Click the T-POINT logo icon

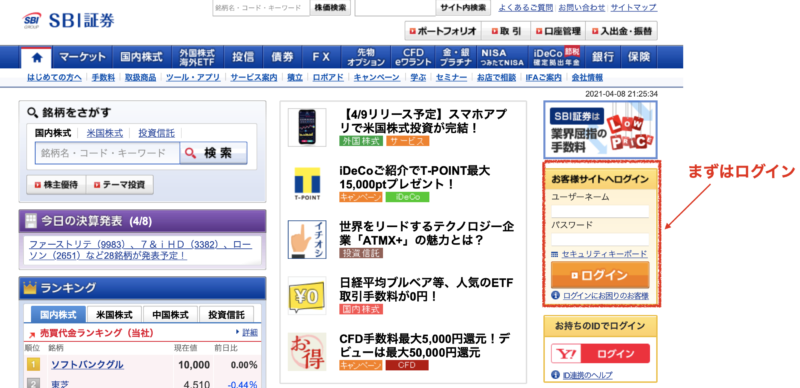tap(307, 183)
